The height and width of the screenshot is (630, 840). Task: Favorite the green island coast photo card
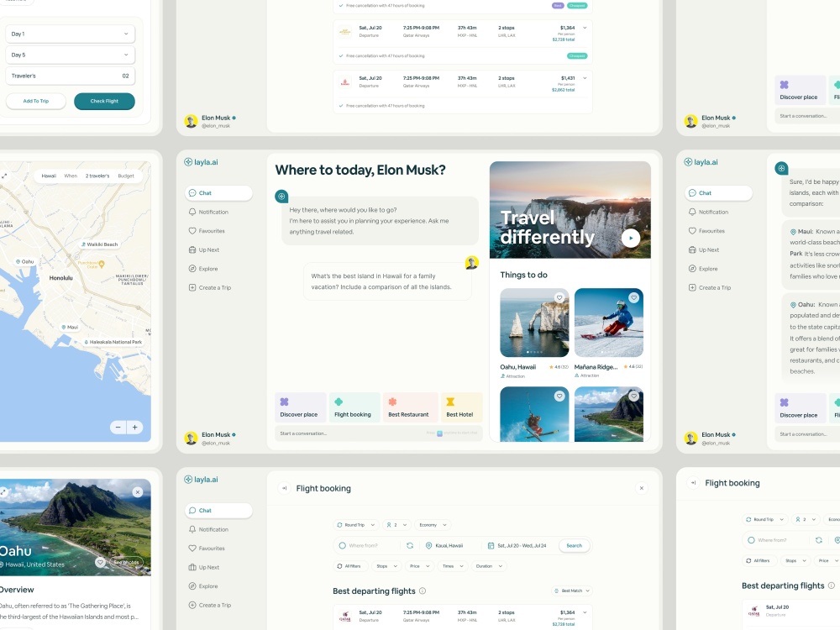pos(633,396)
